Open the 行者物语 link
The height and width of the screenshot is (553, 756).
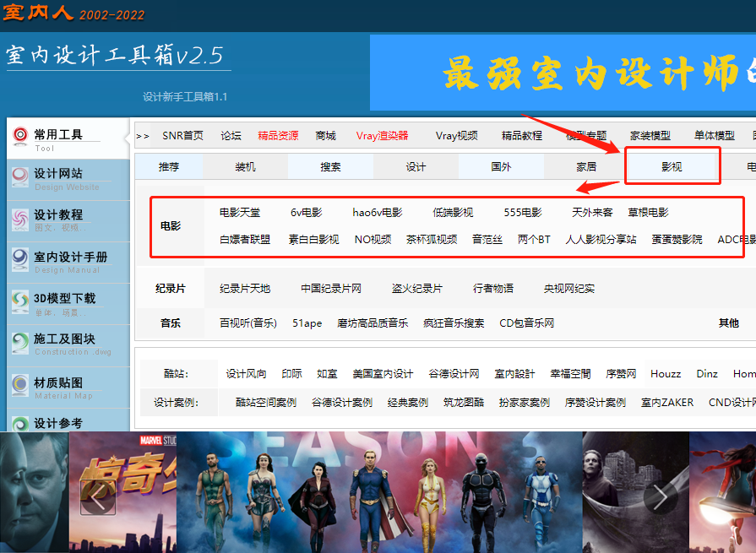pyautogui.click(x=493, y=289)
